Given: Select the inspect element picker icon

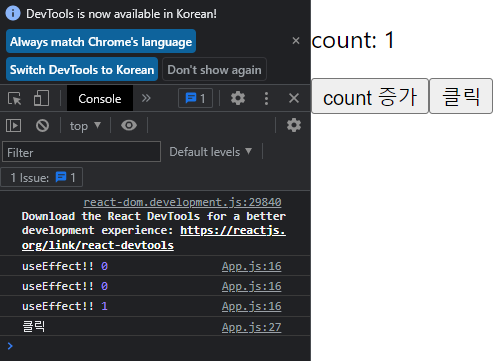Looking at the screenshot, I should point(15,99).
